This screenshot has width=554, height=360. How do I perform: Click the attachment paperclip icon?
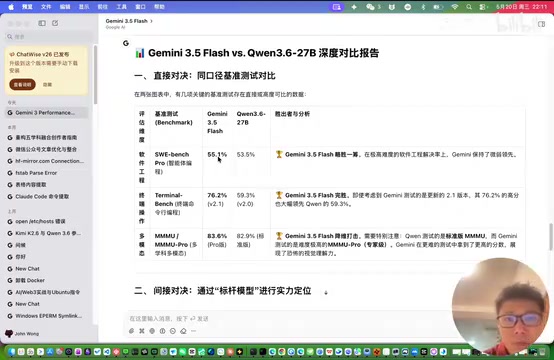click(x=131, y=331)
